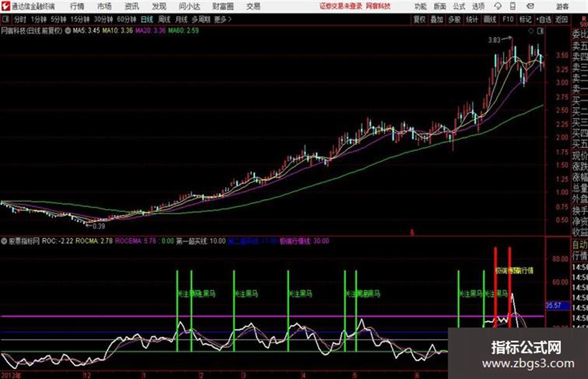
Task: Open the 问小达 menu
Action: coord(189,6)
